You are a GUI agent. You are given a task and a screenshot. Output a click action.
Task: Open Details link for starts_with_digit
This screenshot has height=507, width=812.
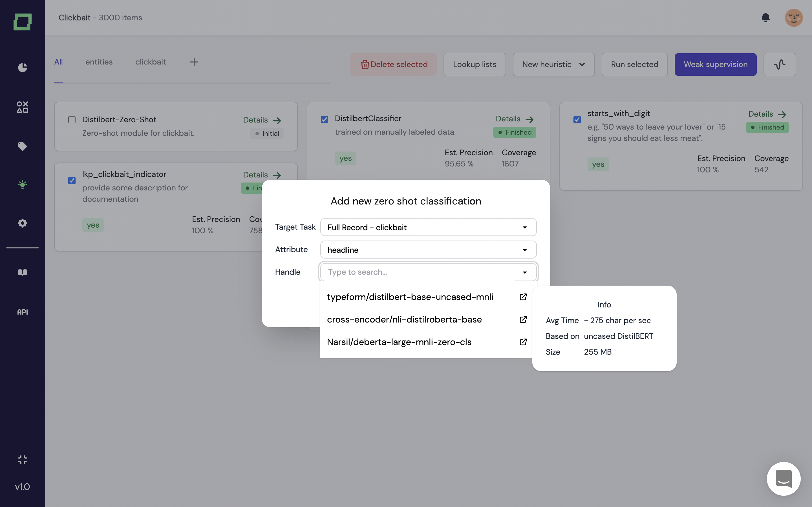[767, 114]
